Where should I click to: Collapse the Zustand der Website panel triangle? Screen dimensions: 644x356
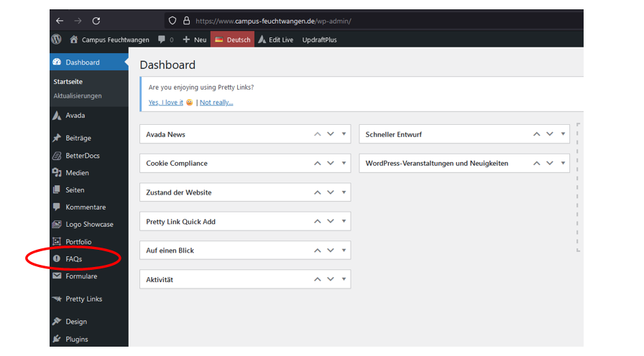(x=344, y=192)
